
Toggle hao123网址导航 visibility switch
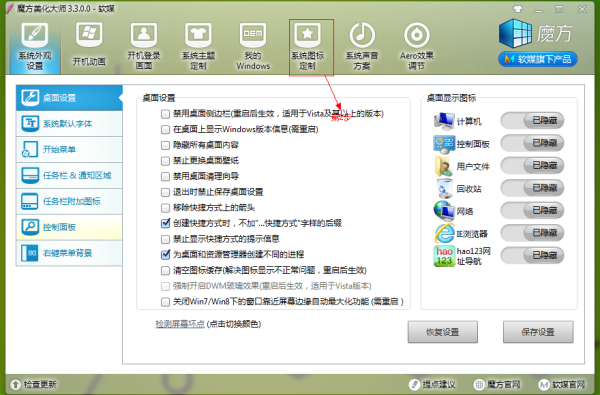point(532,255)
